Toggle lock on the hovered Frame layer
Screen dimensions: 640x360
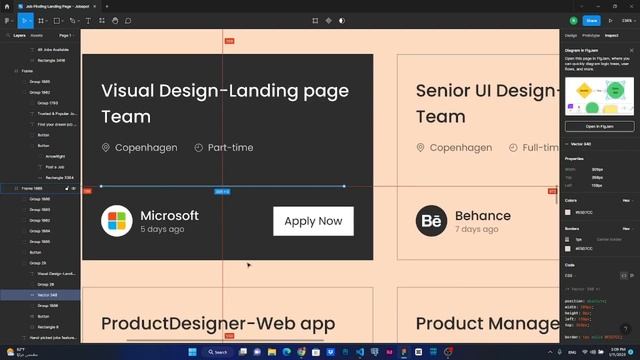[x=67, y=189]
